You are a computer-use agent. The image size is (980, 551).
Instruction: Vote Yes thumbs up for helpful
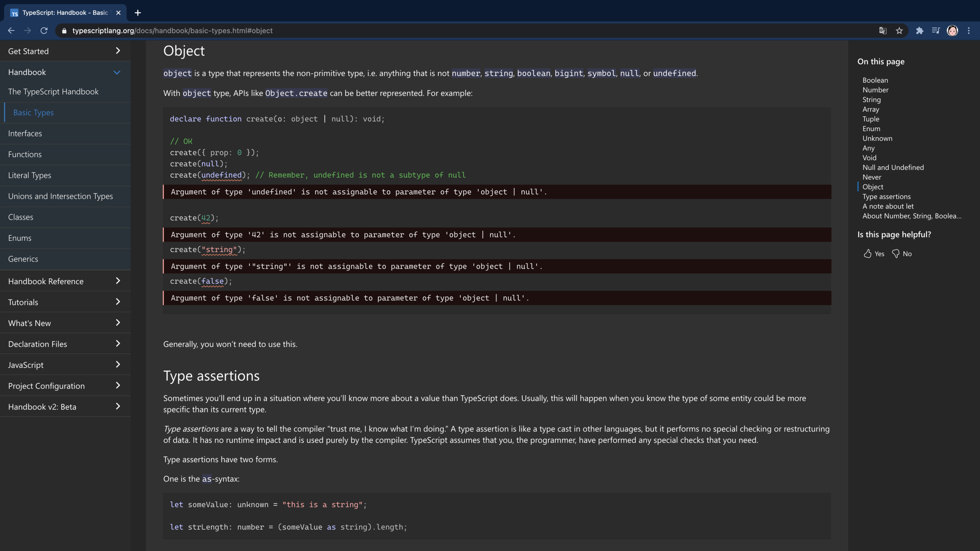tap(874, 253)
